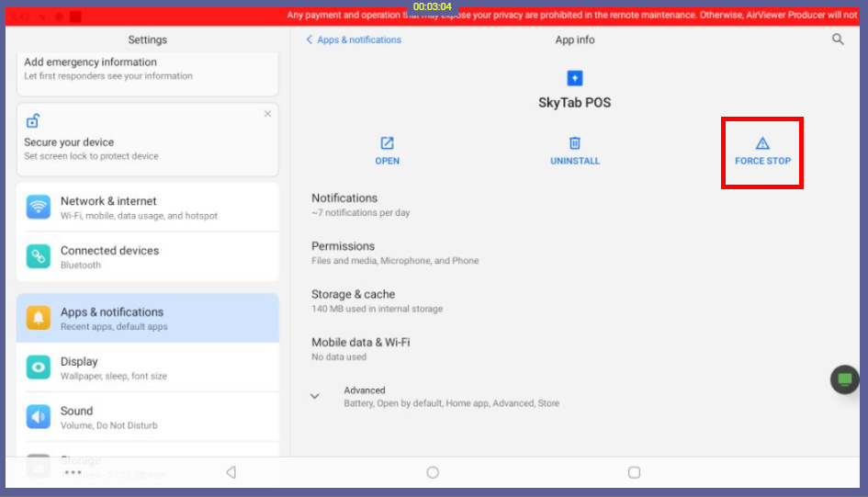Go back to Apps & notifications
Image resolution: width=868 pixels, height=497 pixels.
click(354, 40)
